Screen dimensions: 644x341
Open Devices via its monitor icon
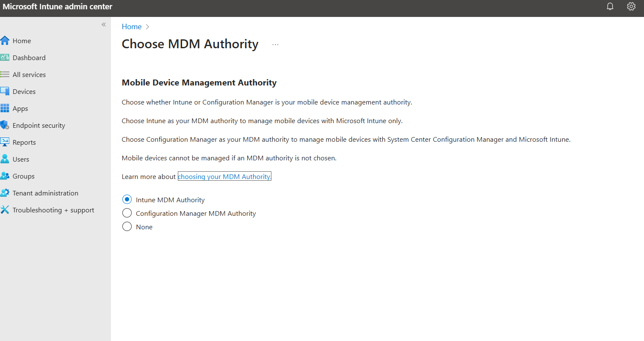[5, 91]
